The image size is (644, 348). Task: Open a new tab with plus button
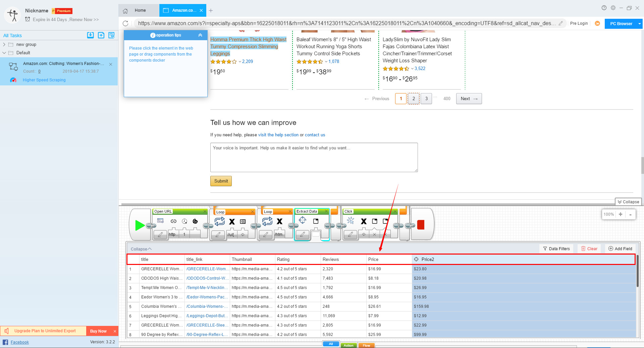pos(211,10)
